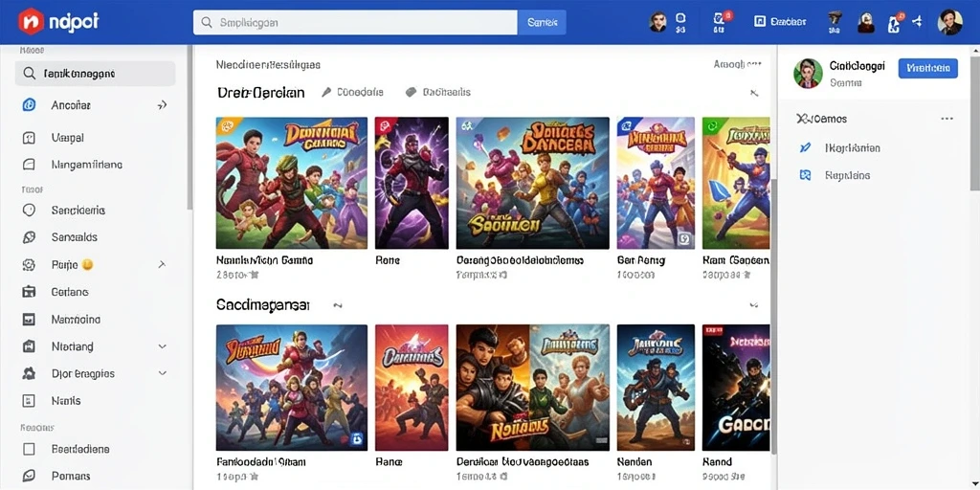The image size is (980, 490).
Task: Open the orange Rane game thumbnail
Action: pyautogui.click(x=412, y=388)
